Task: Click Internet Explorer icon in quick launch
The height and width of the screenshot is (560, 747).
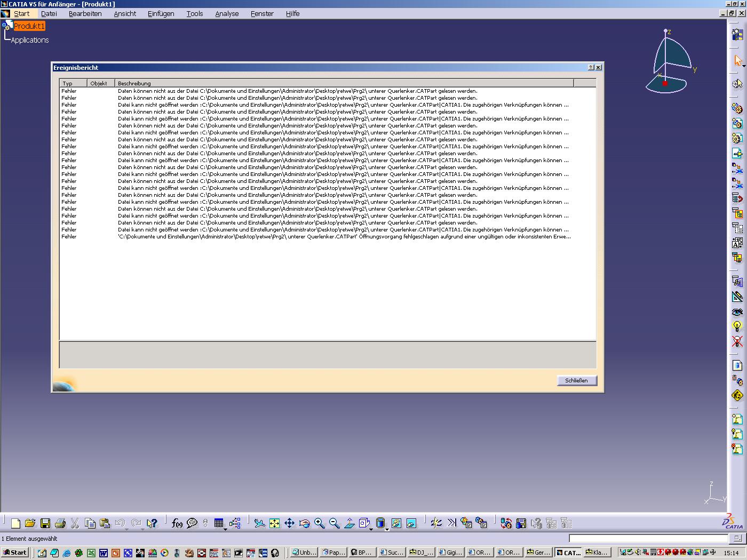Action: pyautogui.click(x=67, y=553)
